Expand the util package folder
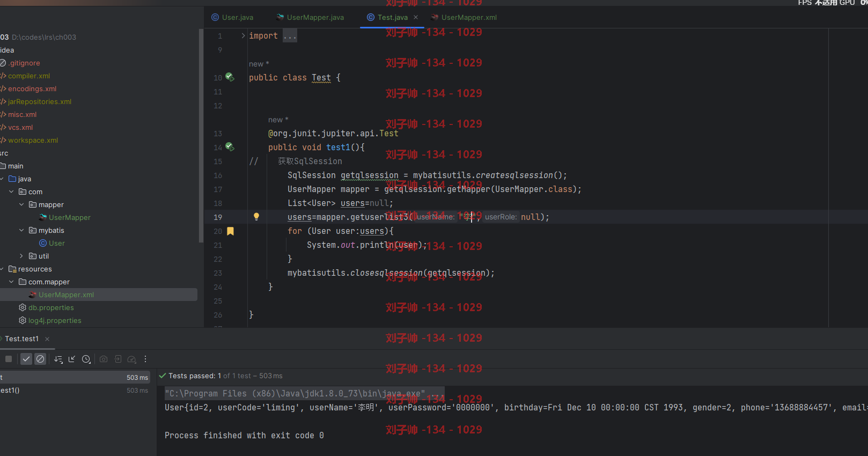868x456 pixels. tap(21, 256)
